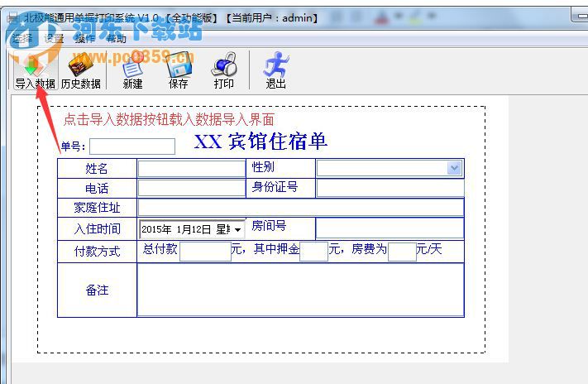This screenshot has width=588, height=384.
Task: Open the 入住时间 date picker dropdown arrow
Action: point(237,229)
